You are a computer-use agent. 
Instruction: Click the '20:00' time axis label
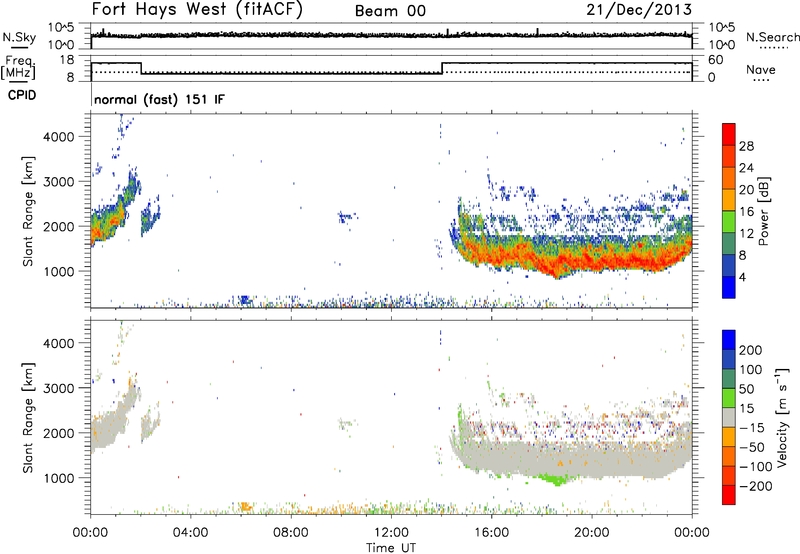tap(592, 533)
